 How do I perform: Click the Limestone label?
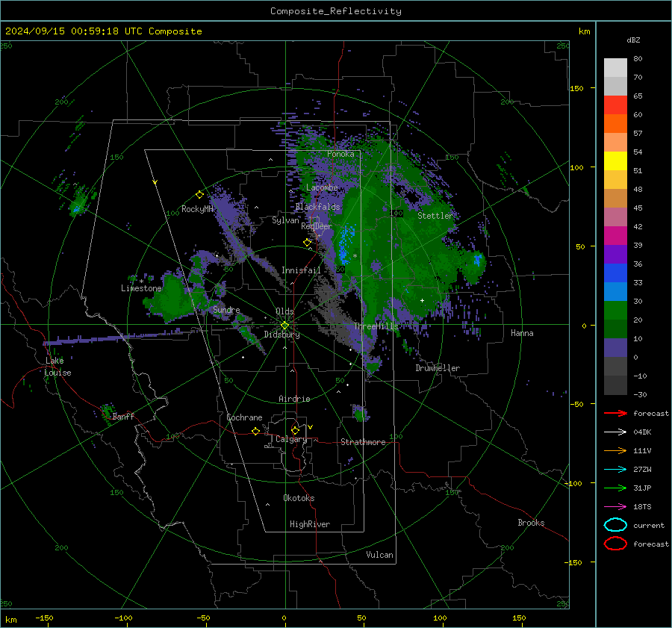141,288
